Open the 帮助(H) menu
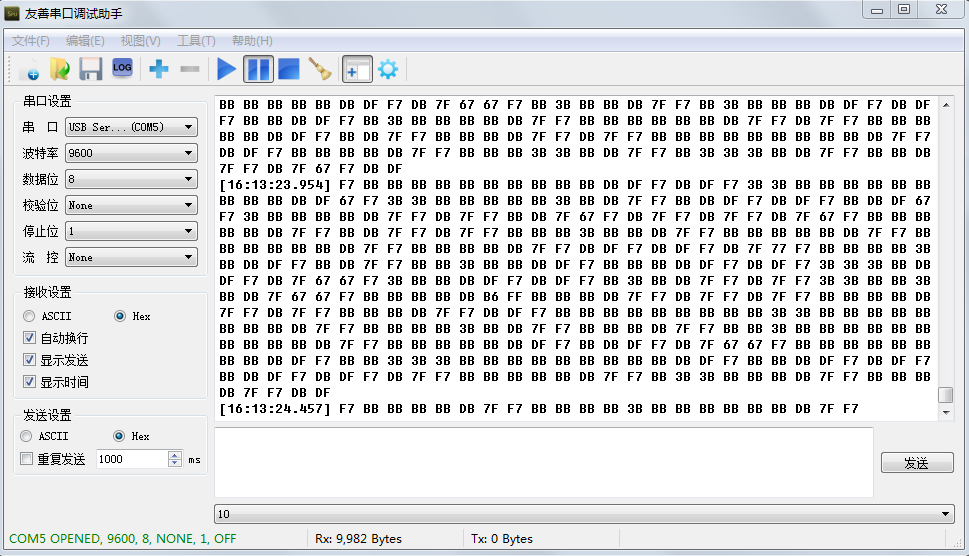969x556 pixels. [x=252, y=41]
